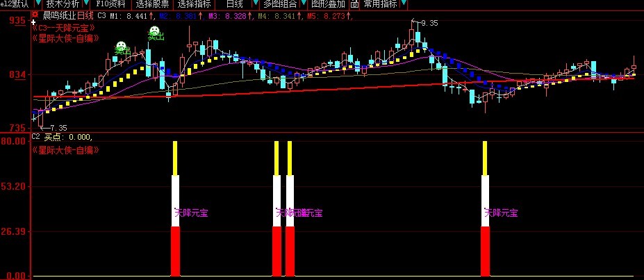Click the 常用指标 button
Image resolution: width=644 pixels, height=280 pixels.
(380, 4)
